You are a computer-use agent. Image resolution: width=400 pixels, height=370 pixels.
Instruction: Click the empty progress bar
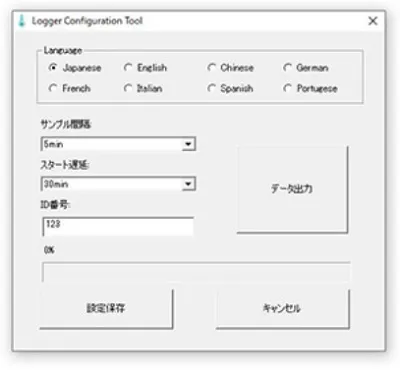[x=196, y=272]
